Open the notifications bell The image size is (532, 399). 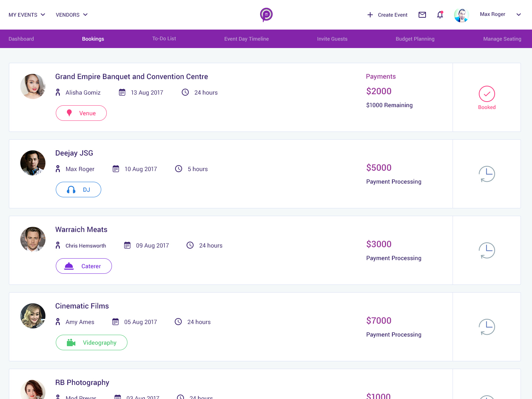pyautogui.click(x=440, y=15)
